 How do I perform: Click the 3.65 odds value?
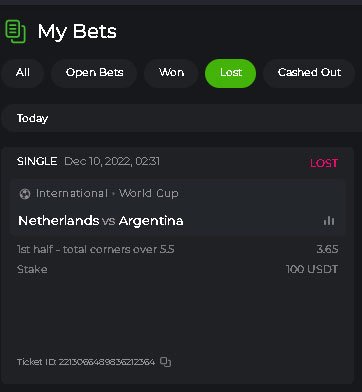click(327, 249)
